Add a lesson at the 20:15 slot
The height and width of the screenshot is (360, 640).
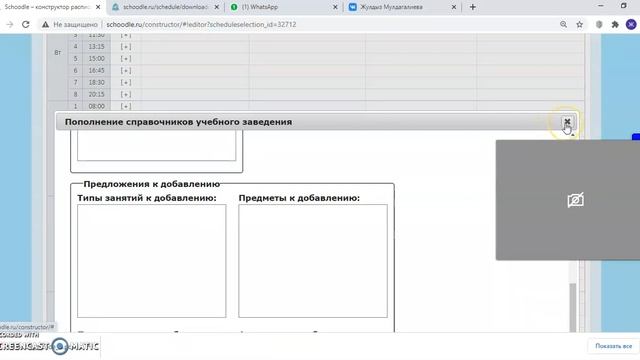tap(126, 94)
